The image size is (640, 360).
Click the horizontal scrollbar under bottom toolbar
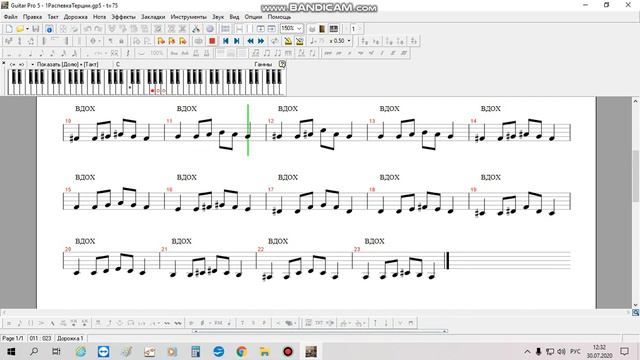coord(320,331)
